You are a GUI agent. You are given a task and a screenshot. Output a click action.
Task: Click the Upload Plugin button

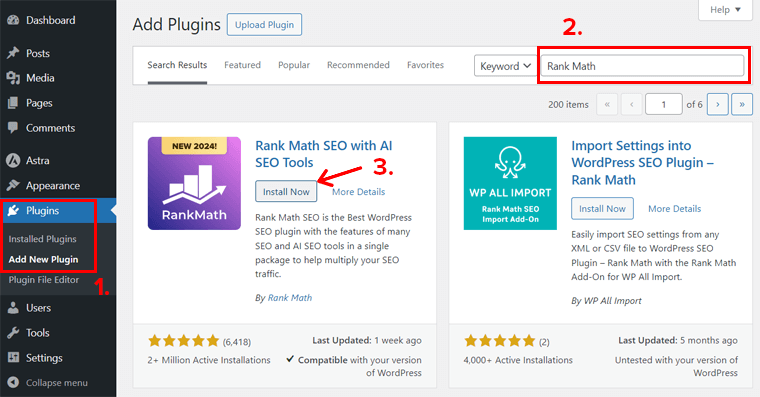tap(264, 25)
